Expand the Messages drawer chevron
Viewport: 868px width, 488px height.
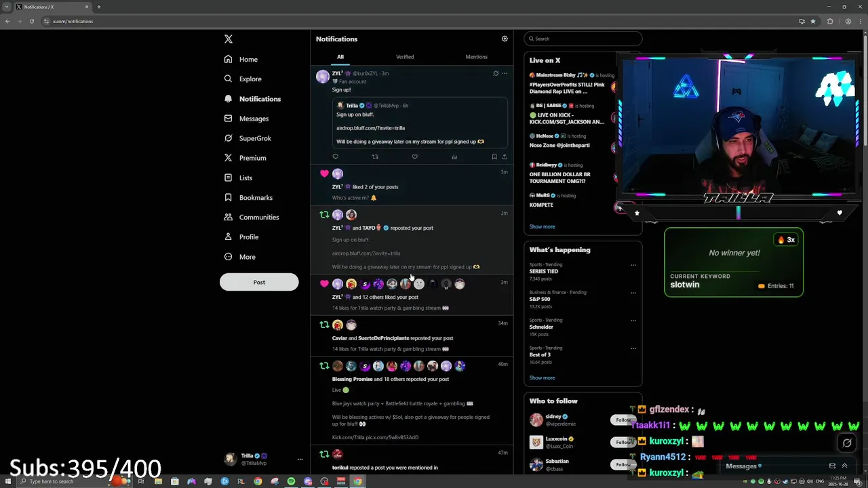(x=844, y=466)
